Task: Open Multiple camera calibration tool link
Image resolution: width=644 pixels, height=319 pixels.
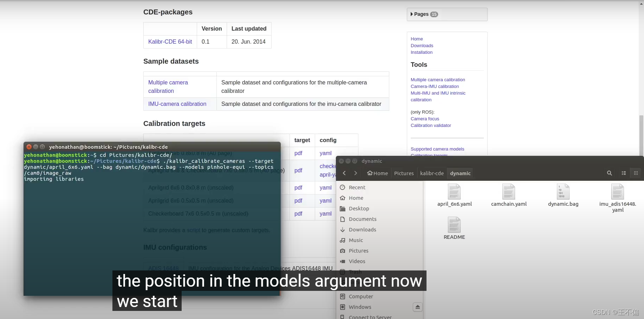Action: [438, 79]
